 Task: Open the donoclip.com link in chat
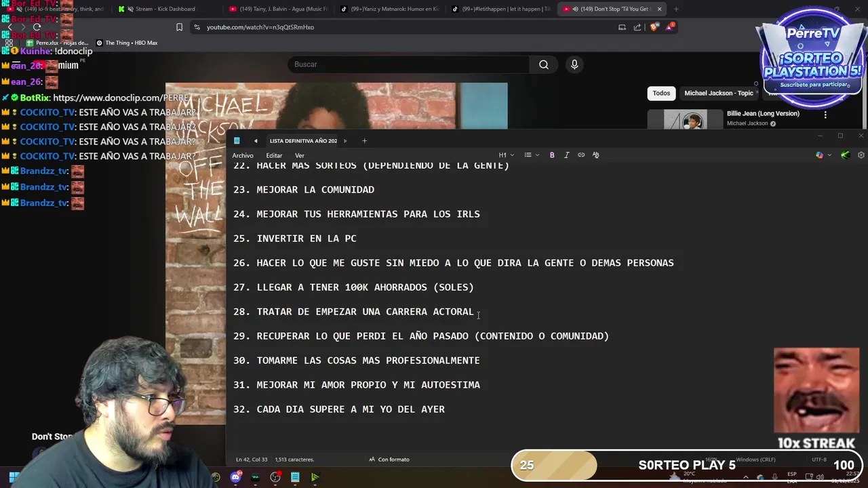tap(121, 98)
